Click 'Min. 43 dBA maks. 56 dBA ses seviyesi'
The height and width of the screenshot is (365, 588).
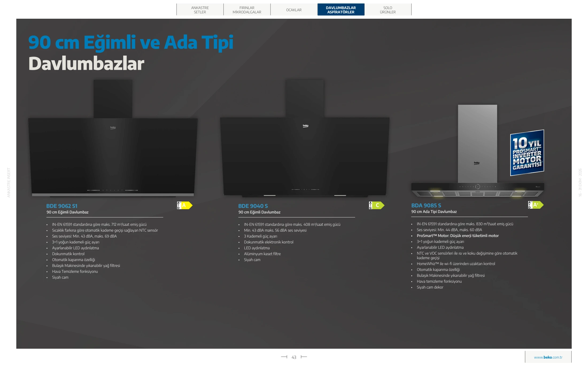click(275, 230)
